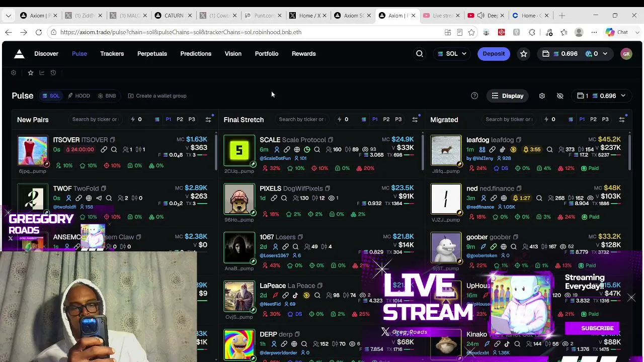Click the clock history icon under Discover
The width and height of the screenshot is (644, 362).
(x=53, y=73)
